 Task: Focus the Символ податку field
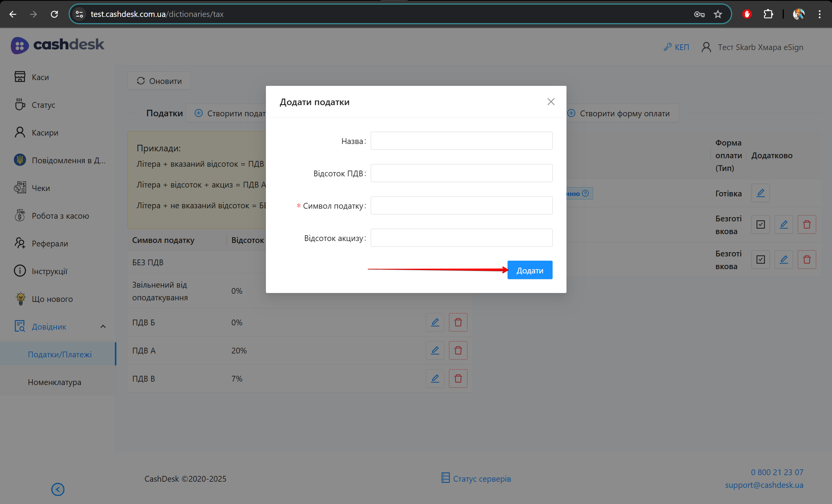(x=461, y=206)
